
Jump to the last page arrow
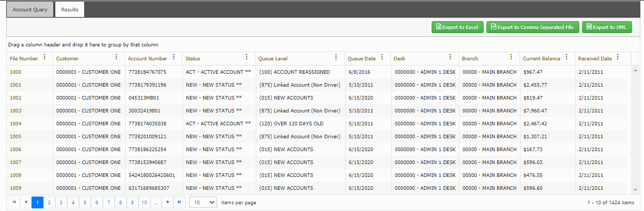179,202
